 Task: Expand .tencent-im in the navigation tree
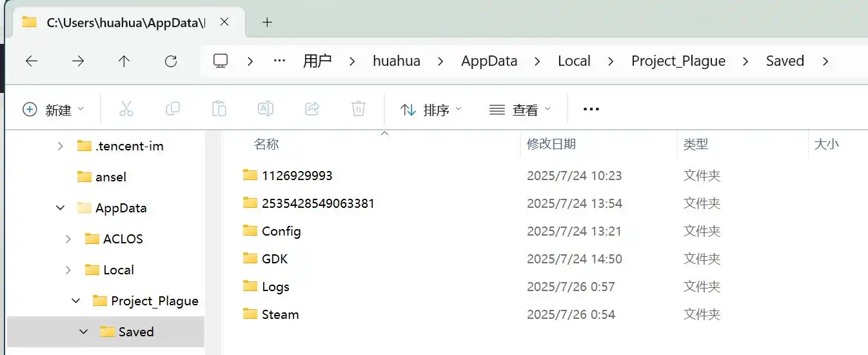(61, 146)
